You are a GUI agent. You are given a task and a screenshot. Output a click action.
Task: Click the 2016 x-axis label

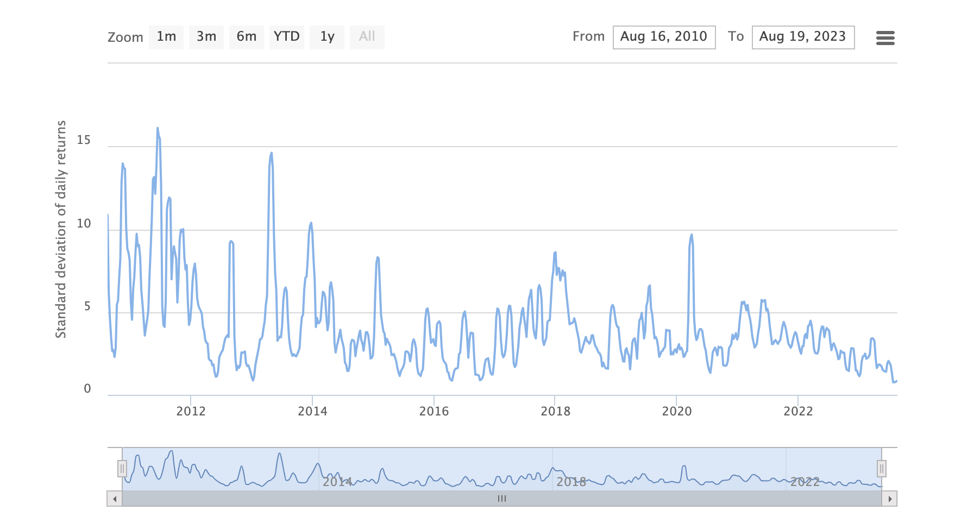(x=434, y=411)
